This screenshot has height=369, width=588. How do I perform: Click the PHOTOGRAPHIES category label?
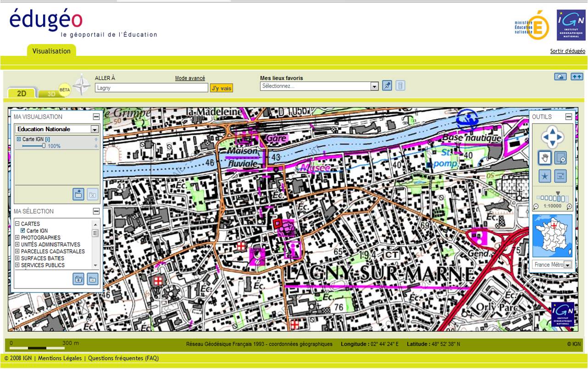[x=41, y=238]
